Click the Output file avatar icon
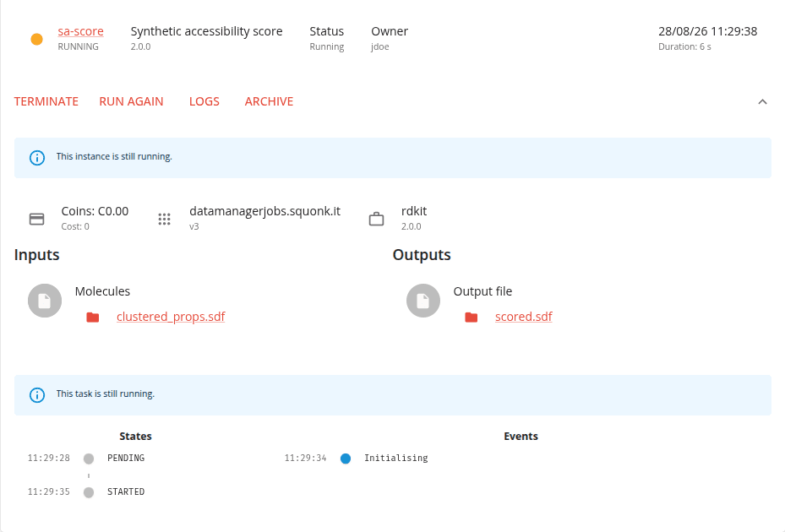Viewport: 785px width, 532px height. tap(423, 301)
